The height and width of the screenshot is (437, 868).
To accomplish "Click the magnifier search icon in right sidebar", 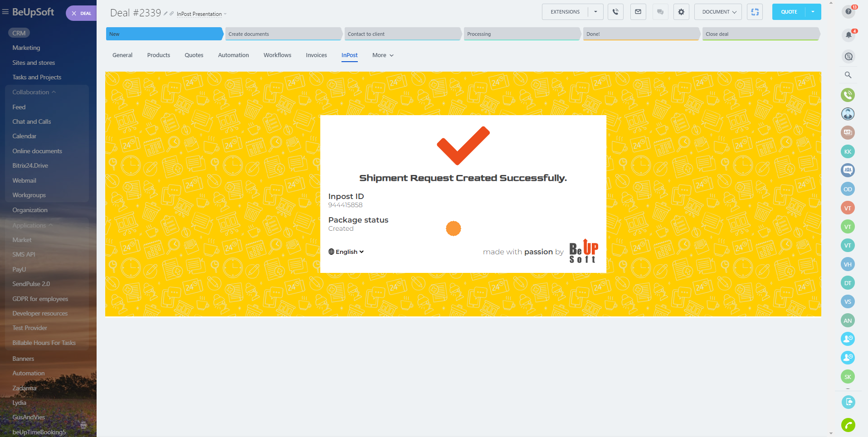I will click(848, 75).
